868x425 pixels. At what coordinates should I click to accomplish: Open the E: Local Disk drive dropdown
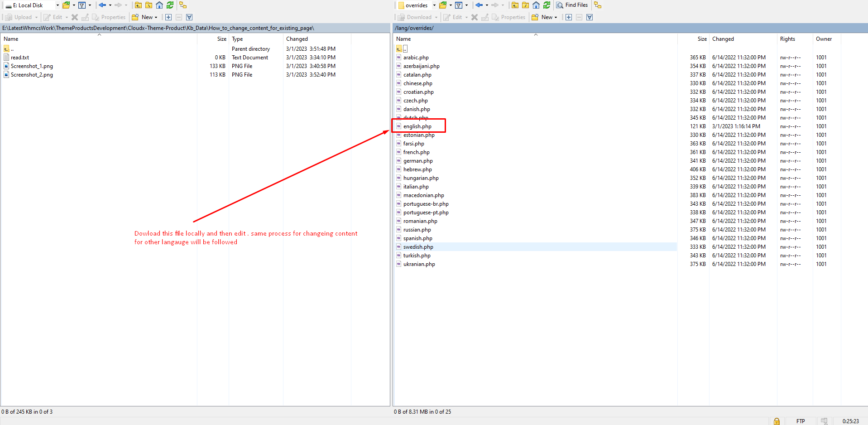(x=58, y=5)
